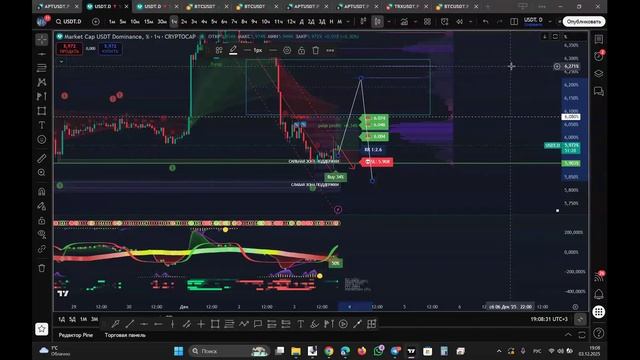Click the add symbol plus button

click(x=96, y=21)
